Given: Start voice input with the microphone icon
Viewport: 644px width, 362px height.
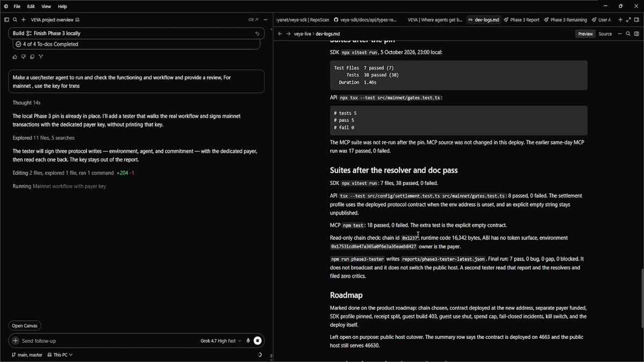Looking at the screenshot, I should tap(248, 341).
